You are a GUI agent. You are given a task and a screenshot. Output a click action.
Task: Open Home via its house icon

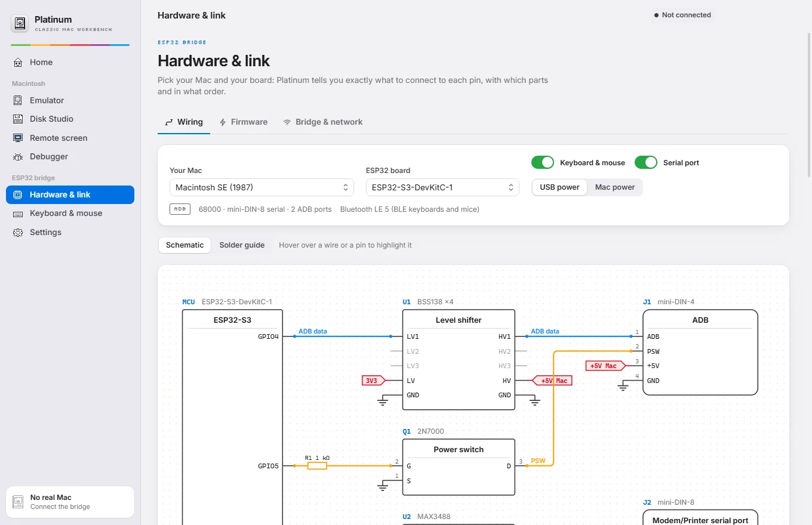[x=18, y=62]
